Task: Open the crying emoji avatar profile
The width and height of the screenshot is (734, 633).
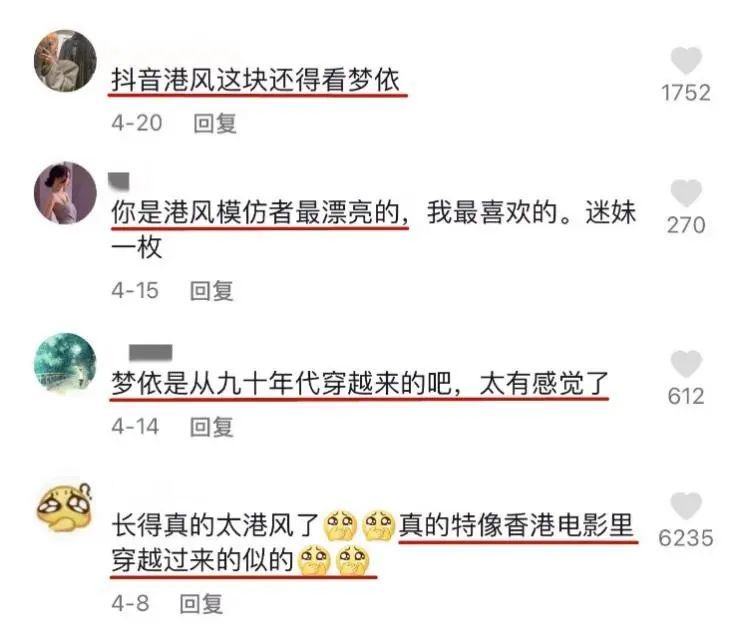Action: coord(65,507)
